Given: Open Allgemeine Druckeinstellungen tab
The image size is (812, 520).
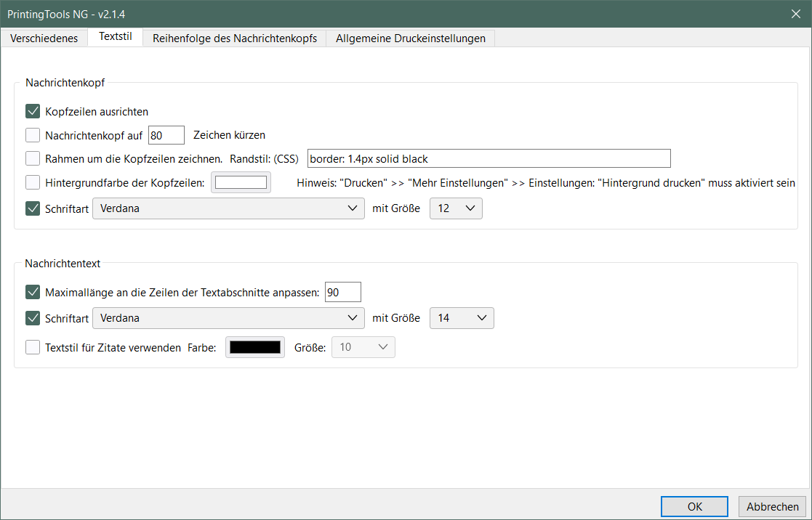Looking at the screenshot, I should coord(410,38).
